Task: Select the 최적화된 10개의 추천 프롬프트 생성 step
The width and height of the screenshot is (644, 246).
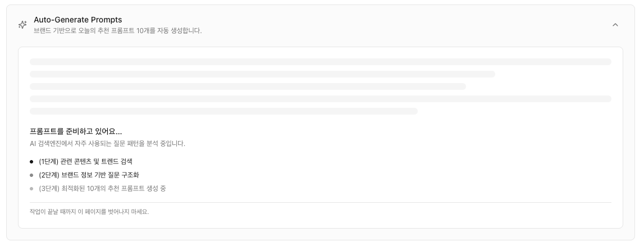Action: click(x=102, y=188)
